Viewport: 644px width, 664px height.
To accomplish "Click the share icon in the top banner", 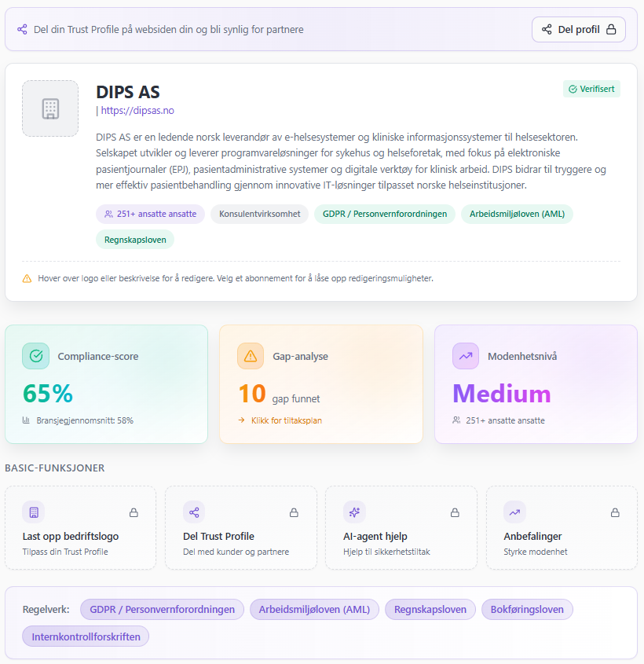I will [x=22, y=29].
